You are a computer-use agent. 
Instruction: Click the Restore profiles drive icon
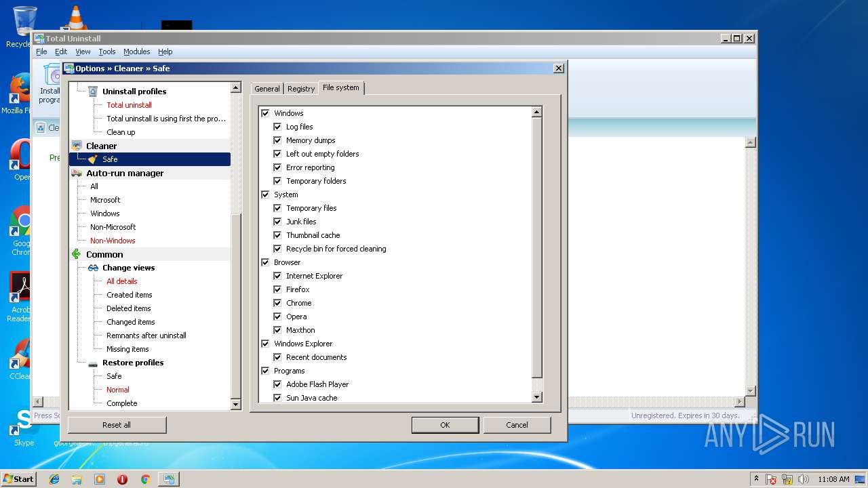93,363
